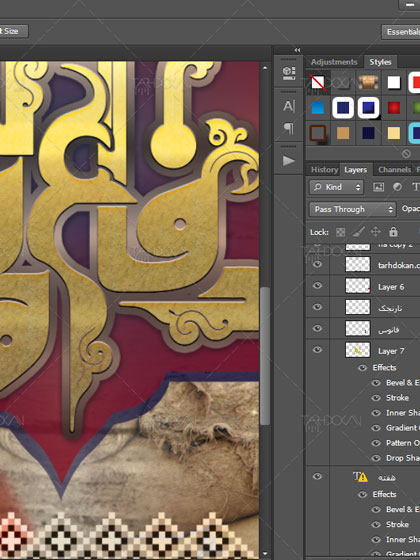Toggle Layer 7 Drop Shadow effect visibility
The height and width of the screenshot is (560, 420).
click(376, 458)
